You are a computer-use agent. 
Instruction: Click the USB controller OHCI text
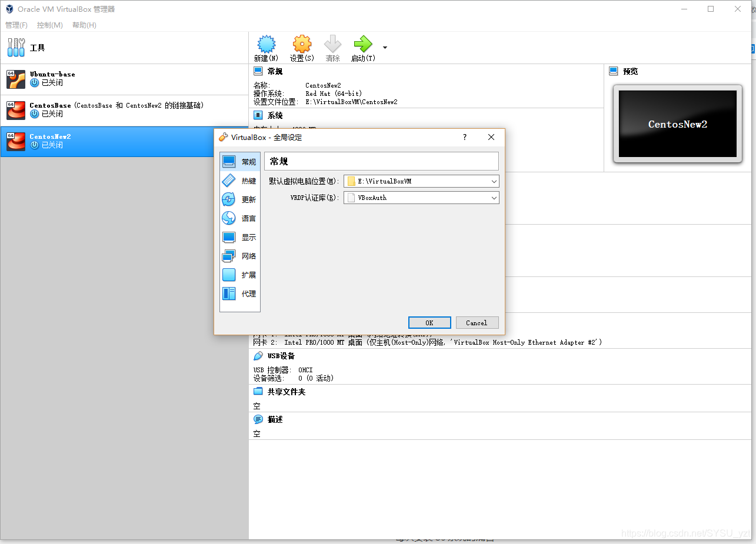305,370
